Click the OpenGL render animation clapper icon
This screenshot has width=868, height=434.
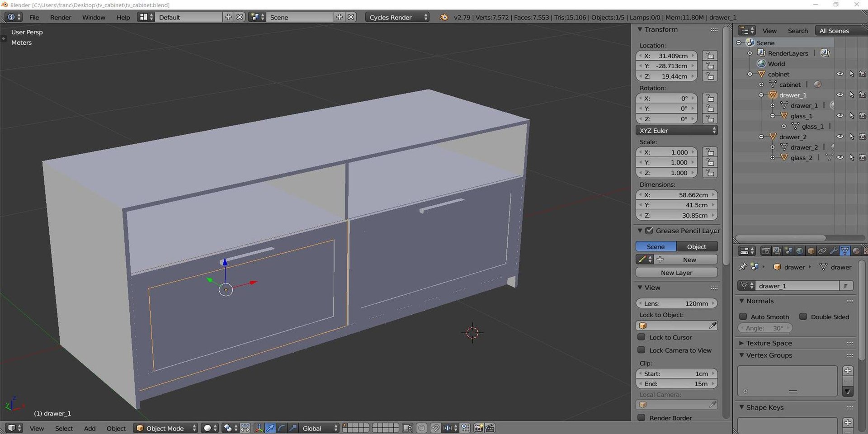click(490, 428)
